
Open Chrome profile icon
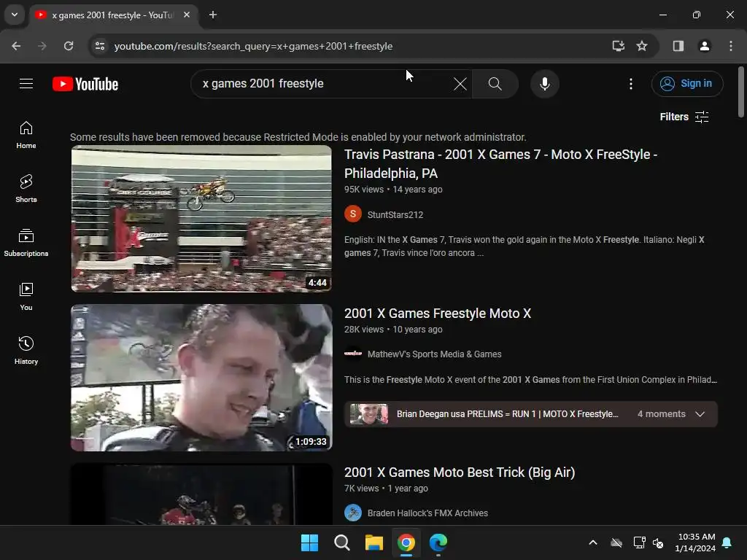[705, 46]
